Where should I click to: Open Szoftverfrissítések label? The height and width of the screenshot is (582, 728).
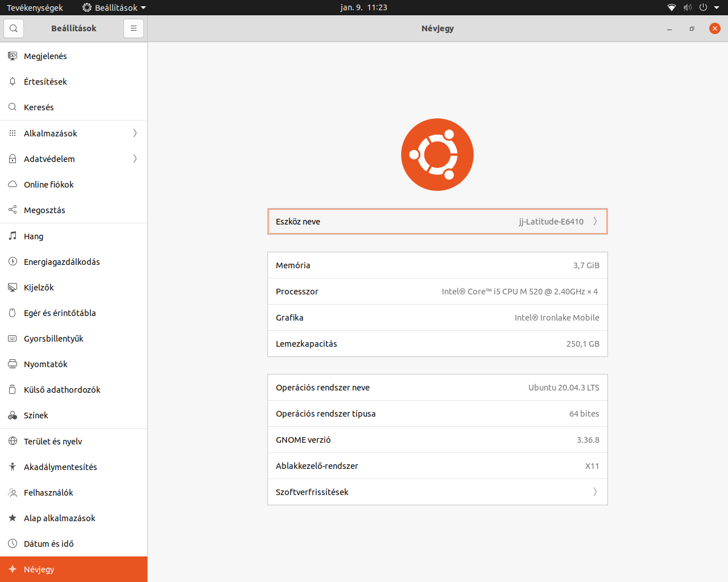pos(312,492)
